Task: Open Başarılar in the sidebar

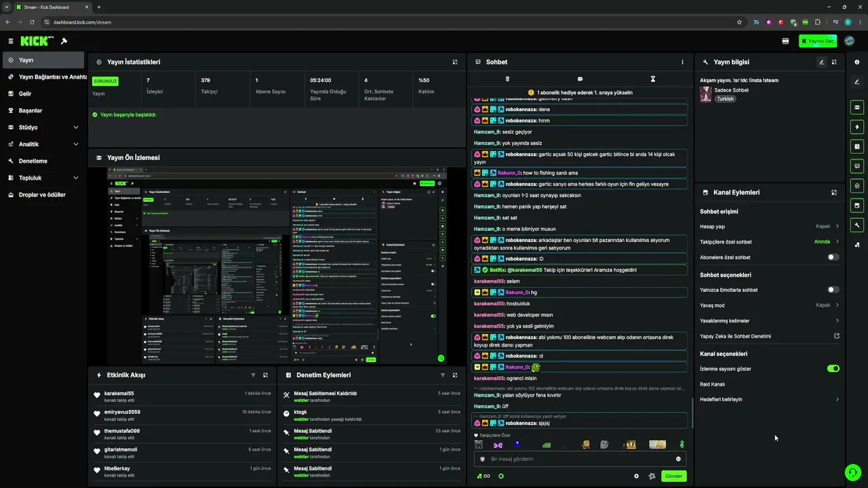Action: point(44,110)
